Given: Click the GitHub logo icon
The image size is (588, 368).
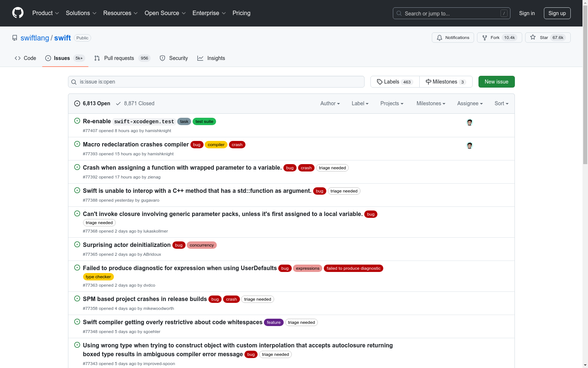Looking at the screenshot, I should [x=18, y=13].
